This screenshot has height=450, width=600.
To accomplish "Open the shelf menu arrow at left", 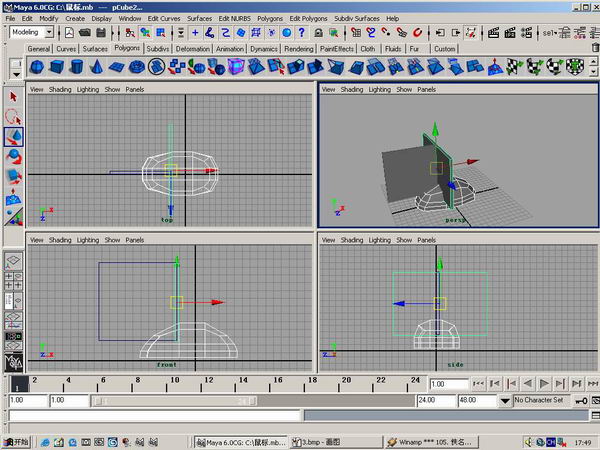I will point(16,74).
